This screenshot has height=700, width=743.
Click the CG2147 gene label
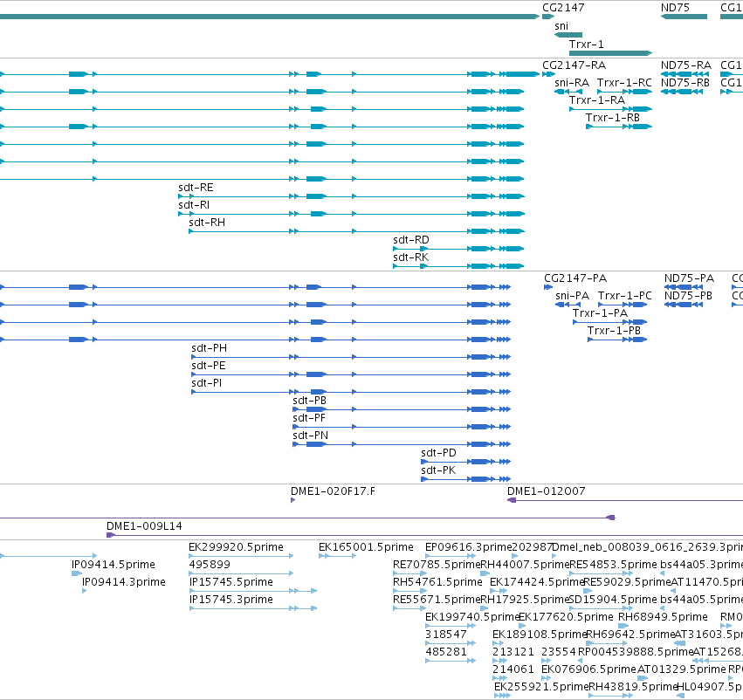coord(563,8)
